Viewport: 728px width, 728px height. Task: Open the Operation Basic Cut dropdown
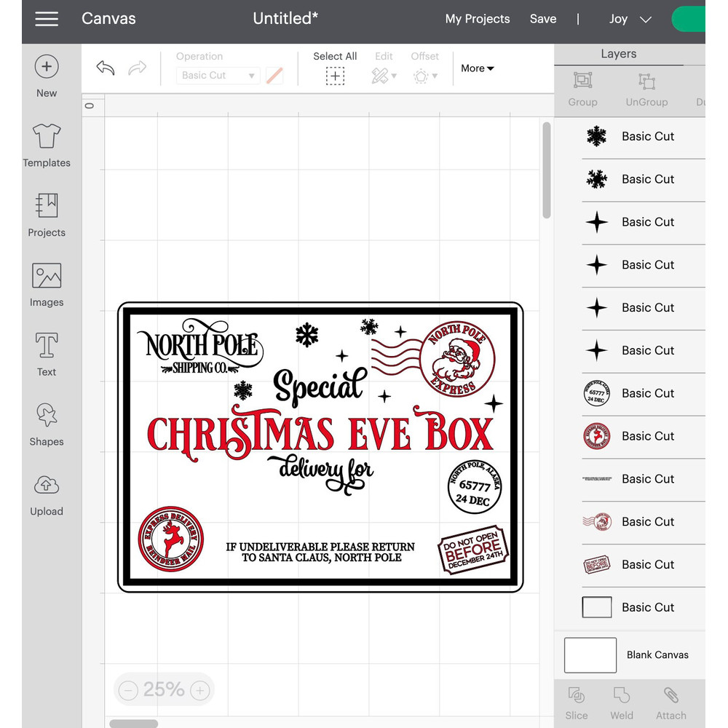217,75
